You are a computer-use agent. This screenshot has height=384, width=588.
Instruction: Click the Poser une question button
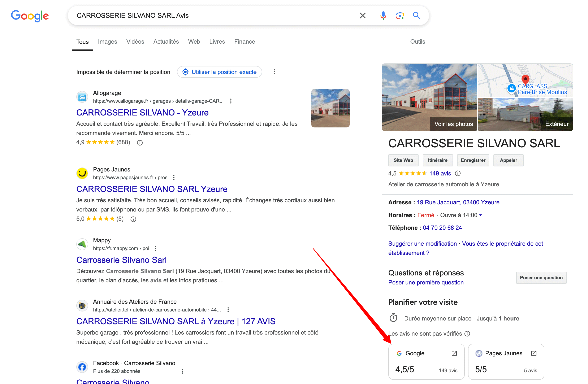(542, 277)
